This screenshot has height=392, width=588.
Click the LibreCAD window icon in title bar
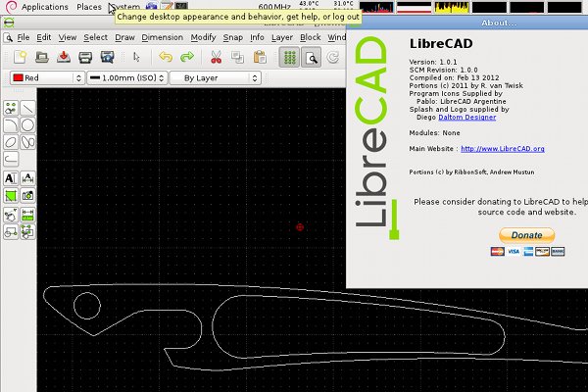point(9,23)
